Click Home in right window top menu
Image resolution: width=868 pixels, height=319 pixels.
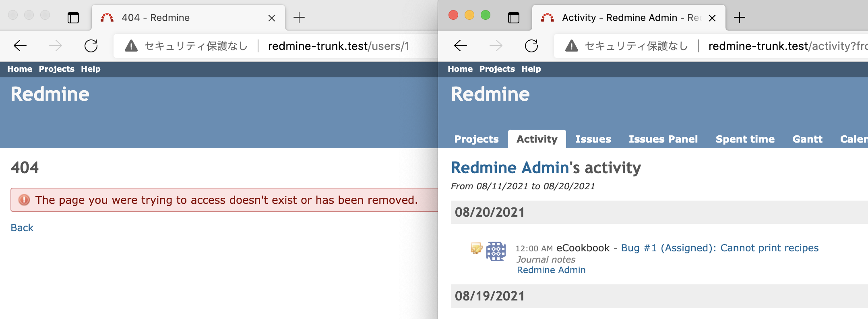(460, 69)
